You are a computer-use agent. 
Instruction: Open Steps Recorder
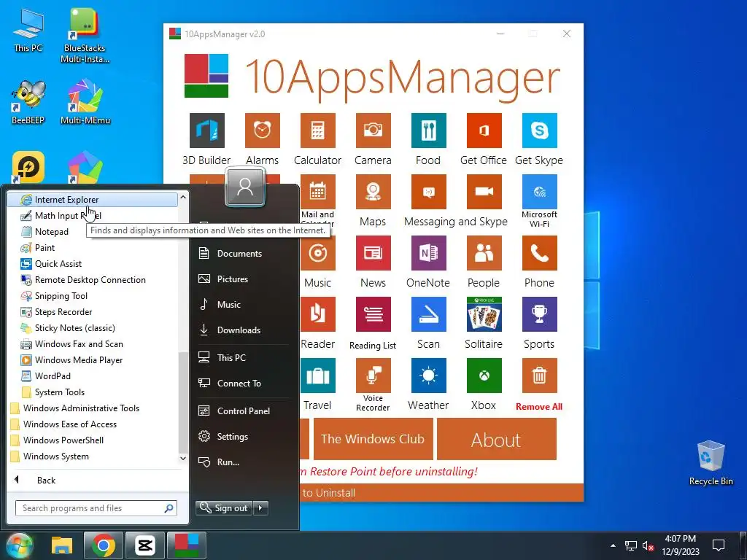coord(93,312)
